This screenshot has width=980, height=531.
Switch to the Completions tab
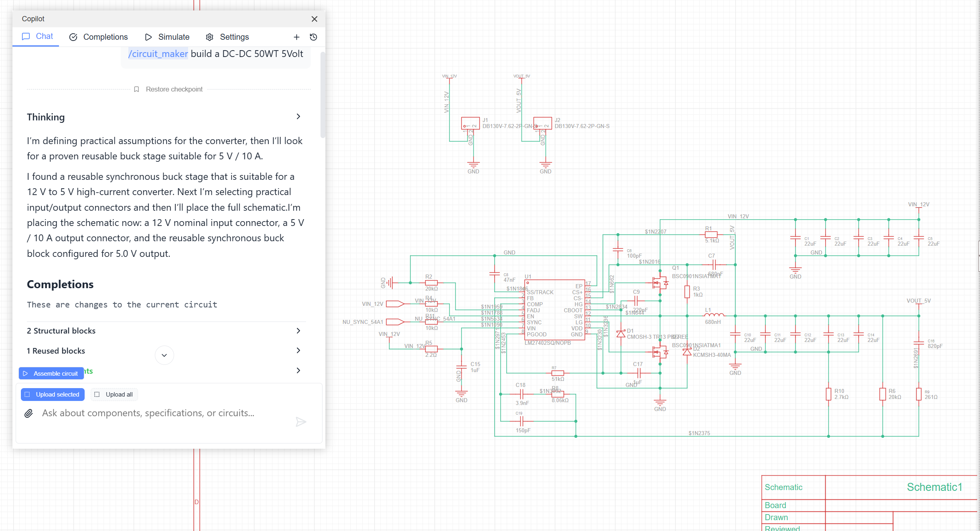coord(99,37)
